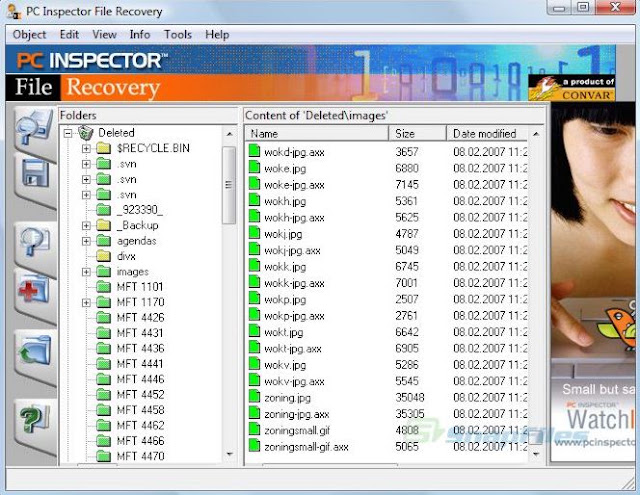Expand the agendas folder node
Viewport: 640px width, 495px height.
(x=86, y=241)
